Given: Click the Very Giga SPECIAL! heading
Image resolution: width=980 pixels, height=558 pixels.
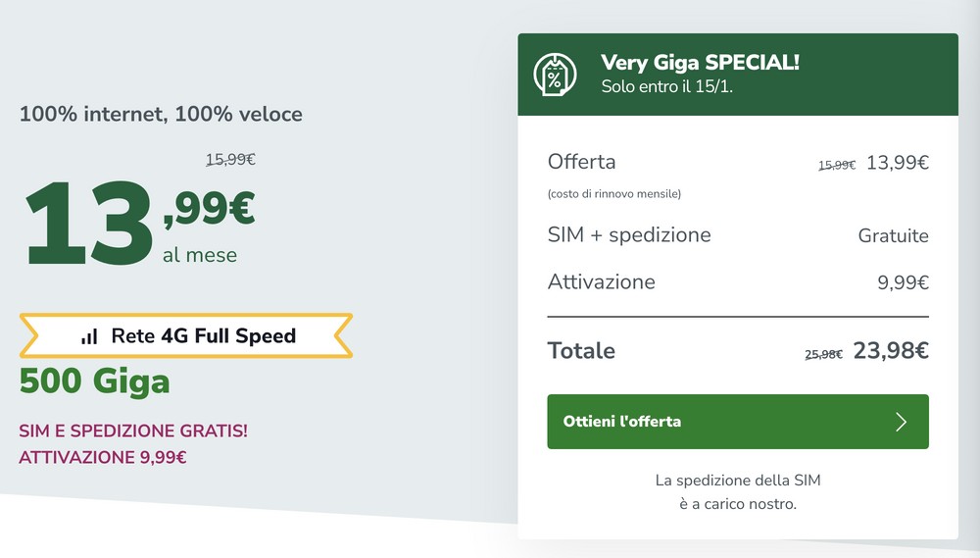Looking at the screenshot, I should click(700, 62).
